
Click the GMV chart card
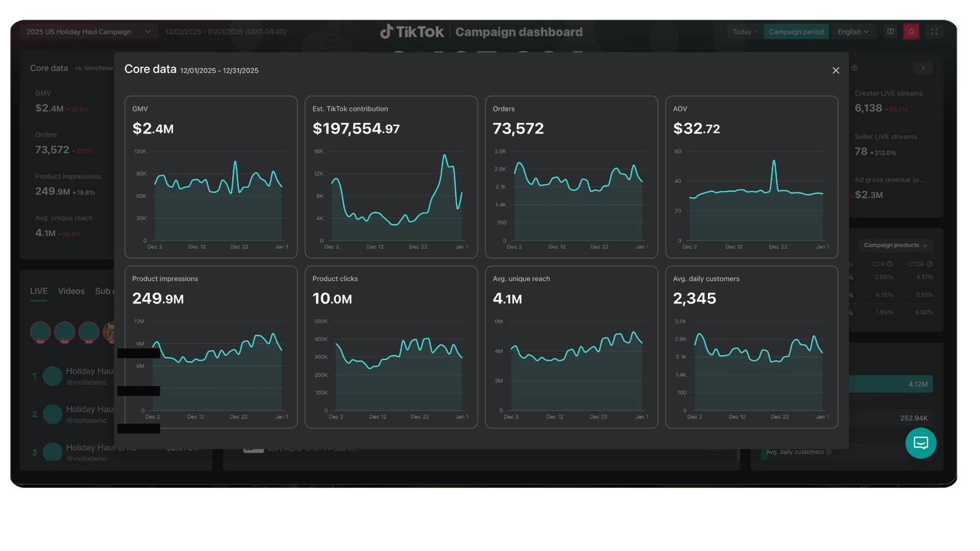pos(211,176)
